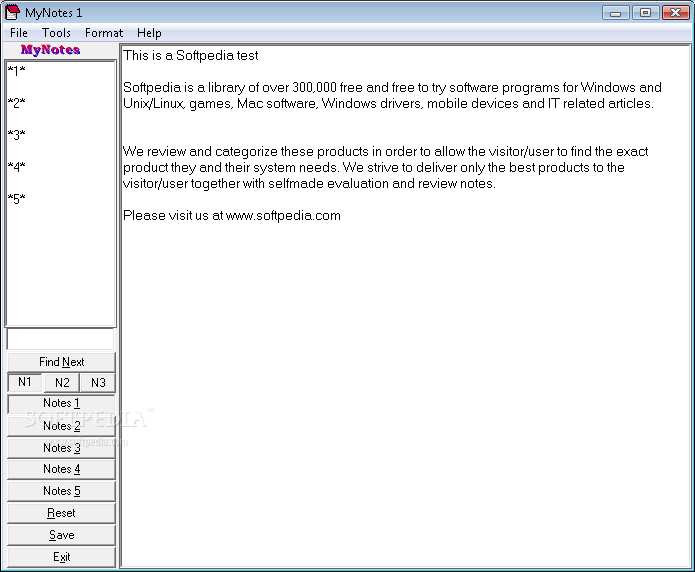Viewport: 695px width, 572px height.
Task: Open the Help menu
Action: click(149, 33)
